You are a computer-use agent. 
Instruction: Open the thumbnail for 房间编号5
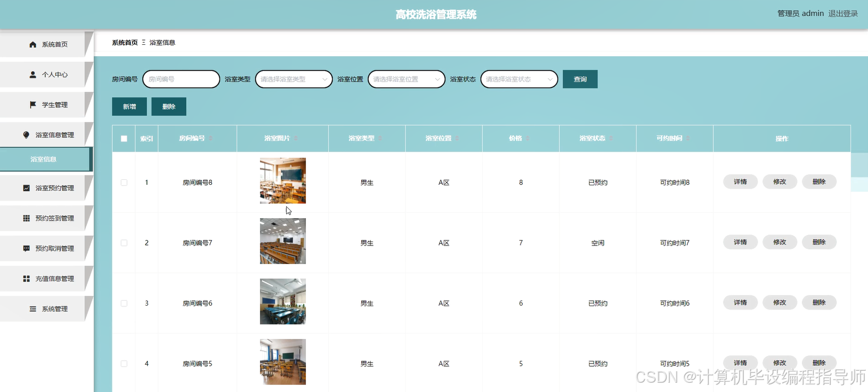pos(283,362)
